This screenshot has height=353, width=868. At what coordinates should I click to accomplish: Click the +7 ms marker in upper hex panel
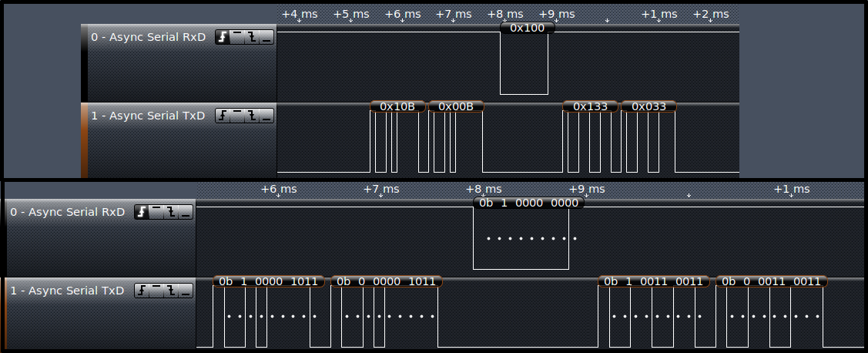[x=454, y=15]
